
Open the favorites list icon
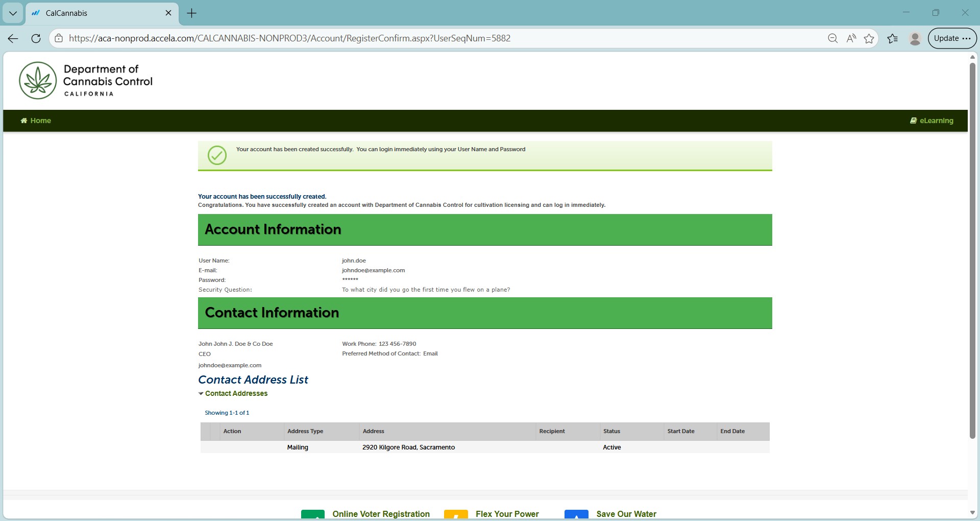click(893, 38)
